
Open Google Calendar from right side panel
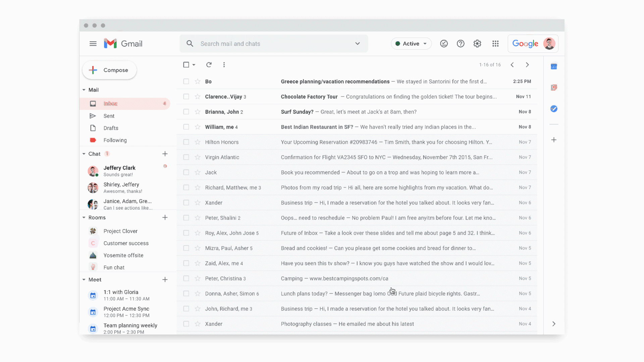[x=554, y=66]
